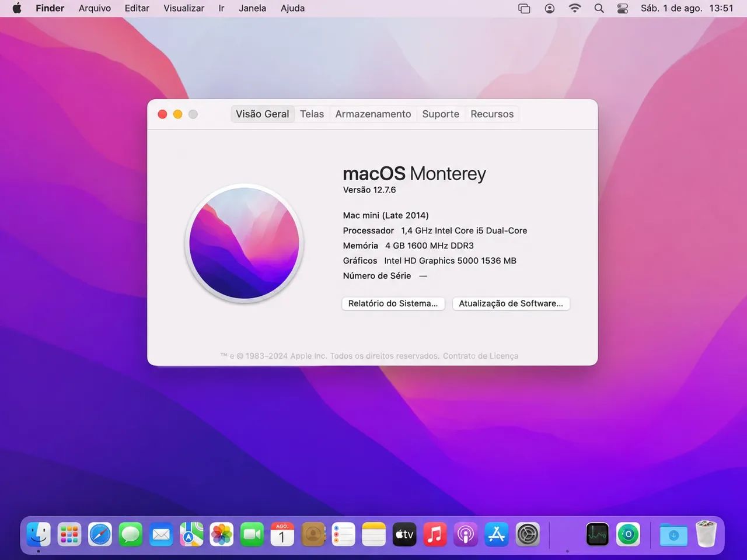The width and height of the screenshot is (747, 560).
Task: Open Photos from the Dock
Action: click(222, 534)
